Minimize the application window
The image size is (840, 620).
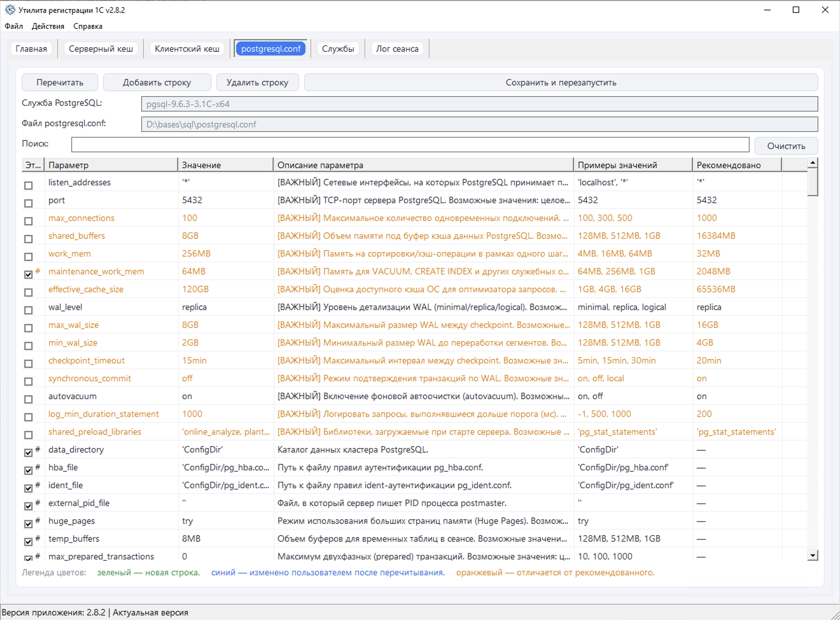click(x=767, y=10)
